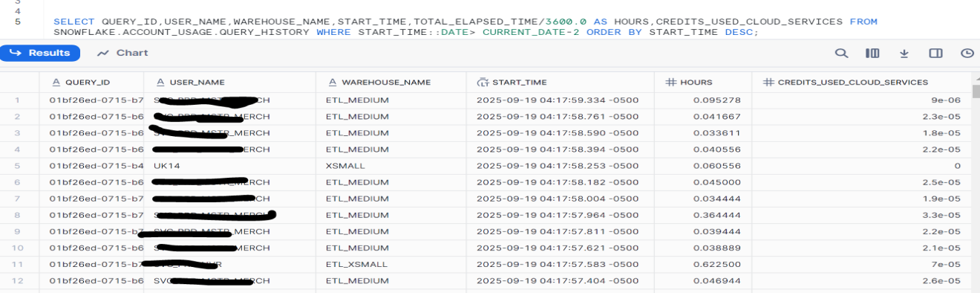This screenshot has height=293, width=980.
Task: Select start time 2025-09-19 04:17:57.964 cell
Action: (561, 215)
